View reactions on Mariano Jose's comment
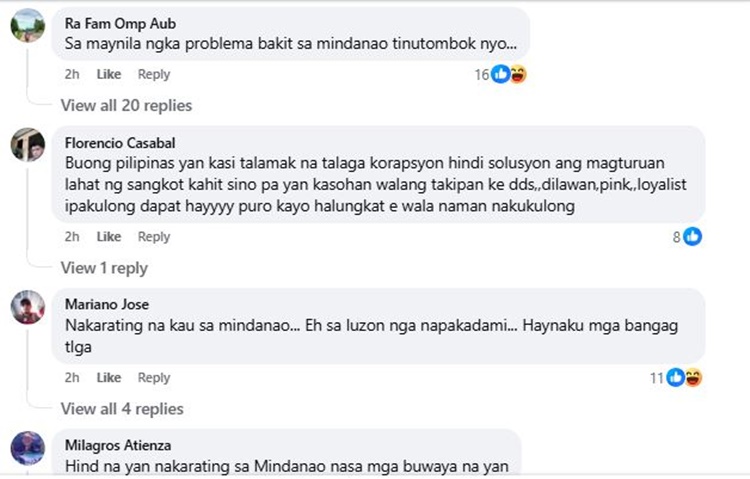The image size is (750, 479). point(684,378)
